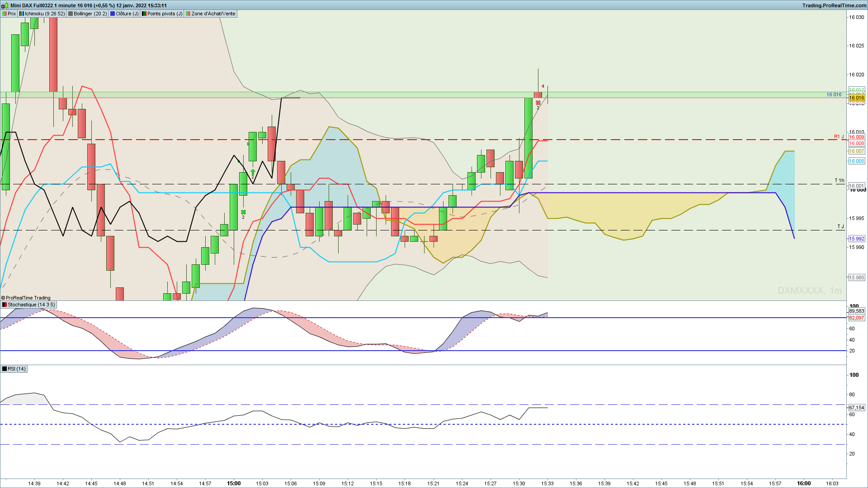This screenshot has width=868, height=488.
Task: Click the candlestick icon beside the Mini DAX title
Action: [5, 5]
